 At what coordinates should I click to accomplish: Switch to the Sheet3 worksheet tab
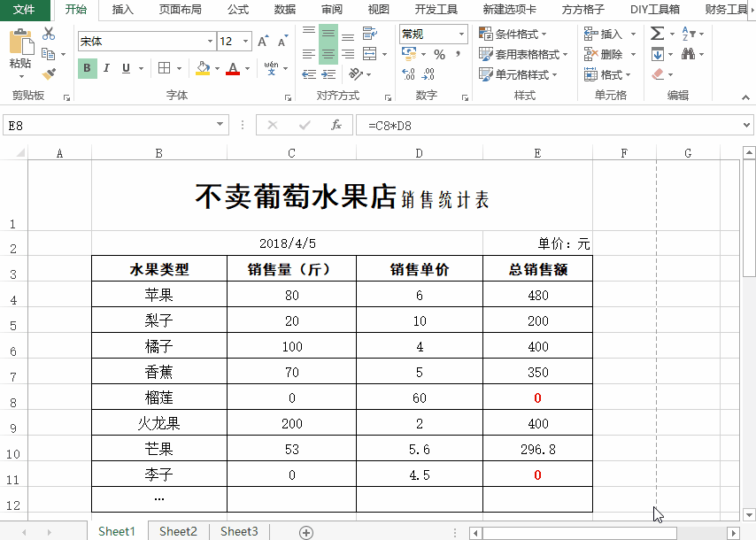coord(239,531)
